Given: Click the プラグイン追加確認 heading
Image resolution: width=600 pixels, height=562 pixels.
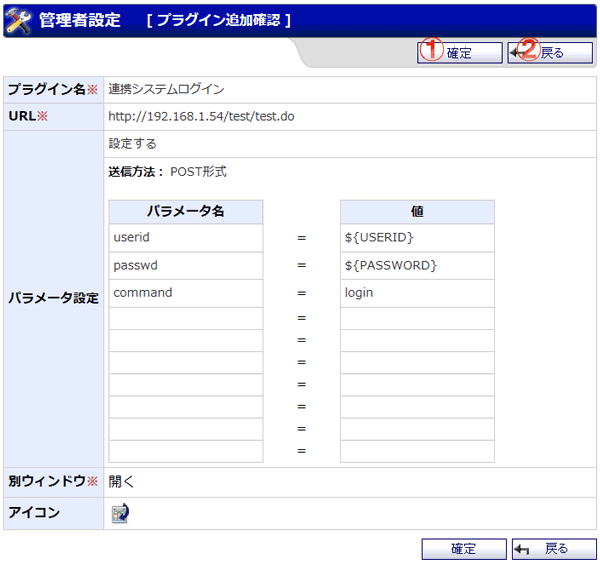Looking at the screenshot, I should [218, 20].
